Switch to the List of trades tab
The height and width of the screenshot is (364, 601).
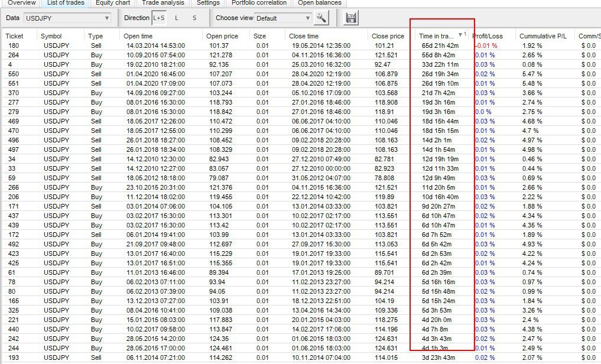pos(66,3)
